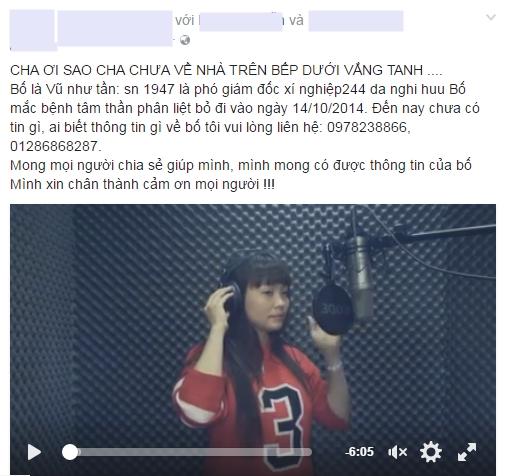This screenshot has width=508, height=476.
Task: Open the tagged person after "và"
Action: coord(356,21)
